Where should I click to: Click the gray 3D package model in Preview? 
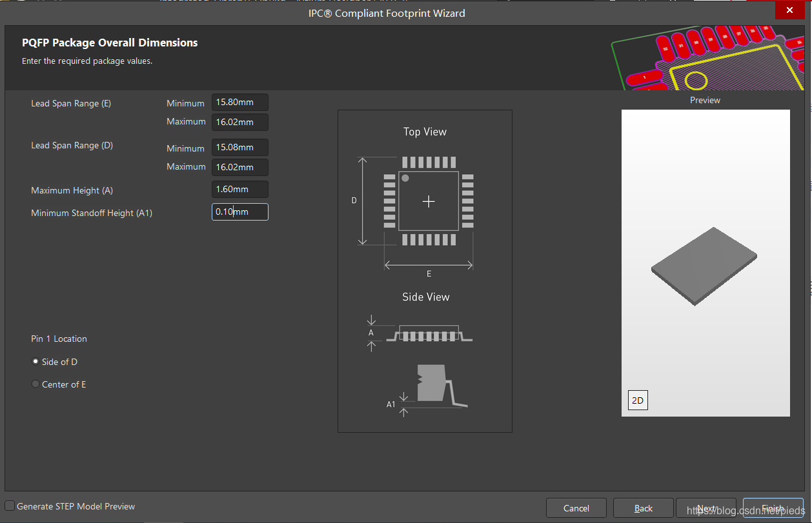pyautogui.click(x=704, y=266)
